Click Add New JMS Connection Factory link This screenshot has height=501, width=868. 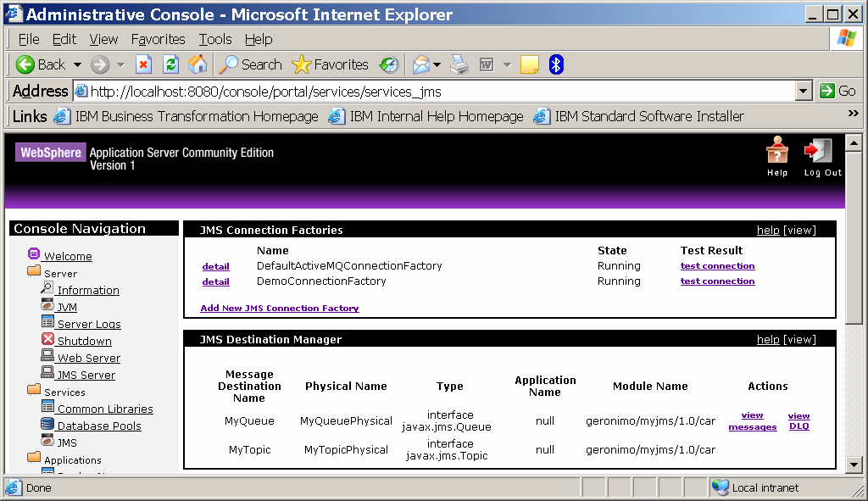280,308
